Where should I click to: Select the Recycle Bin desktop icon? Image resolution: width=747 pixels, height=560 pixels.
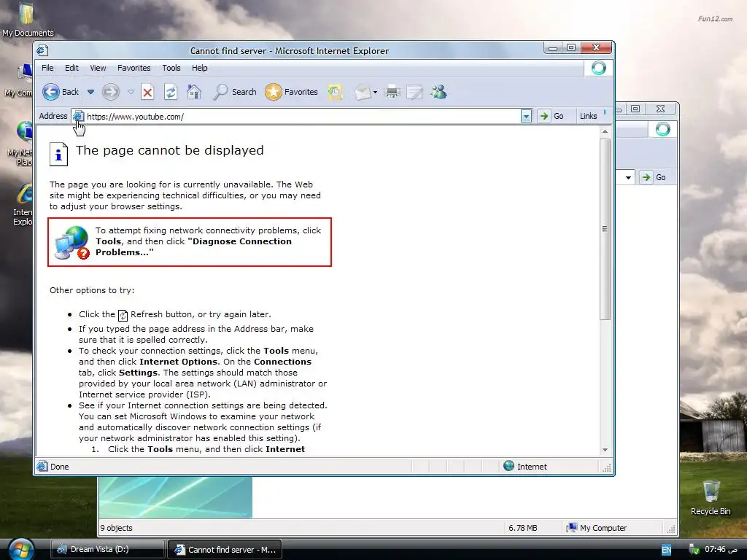pyautogui.click(x=711, y=497)
